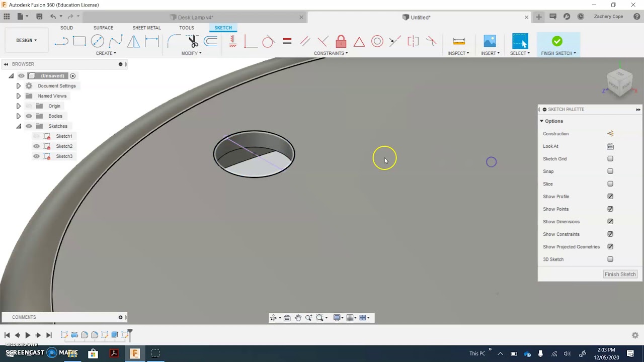Enable the 3D Sketch checkbox
644x362 pixels.
[610, 259]
